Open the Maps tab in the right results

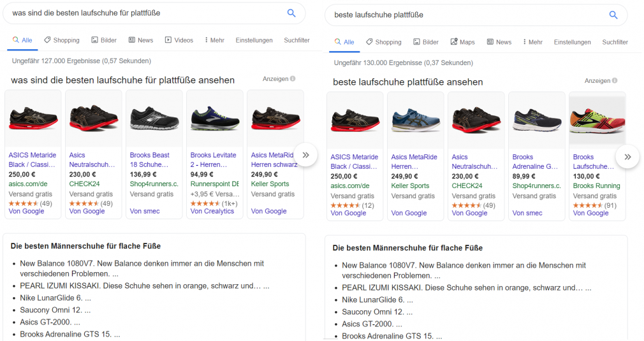click(x=462, y=42)
